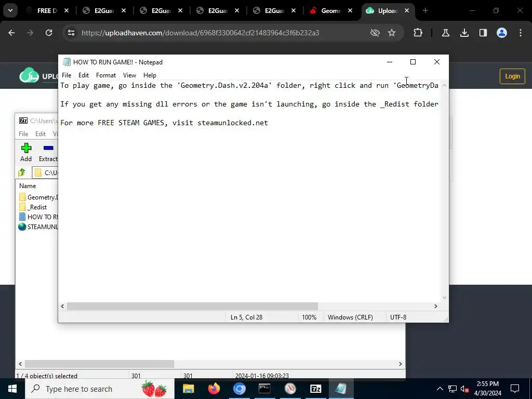
Task: Open the 7-Zip Edit menu
Action: pyautogui.click(x=41, y=134)
